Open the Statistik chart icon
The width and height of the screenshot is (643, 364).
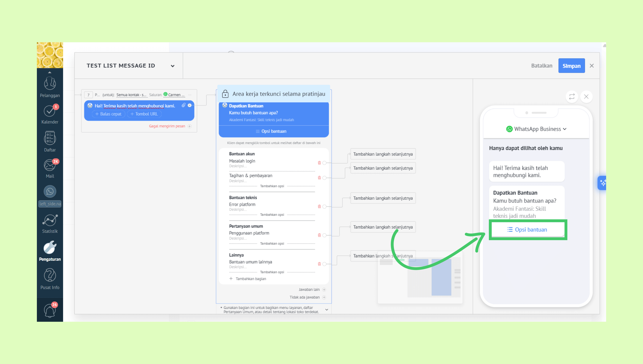coord(50,220)
